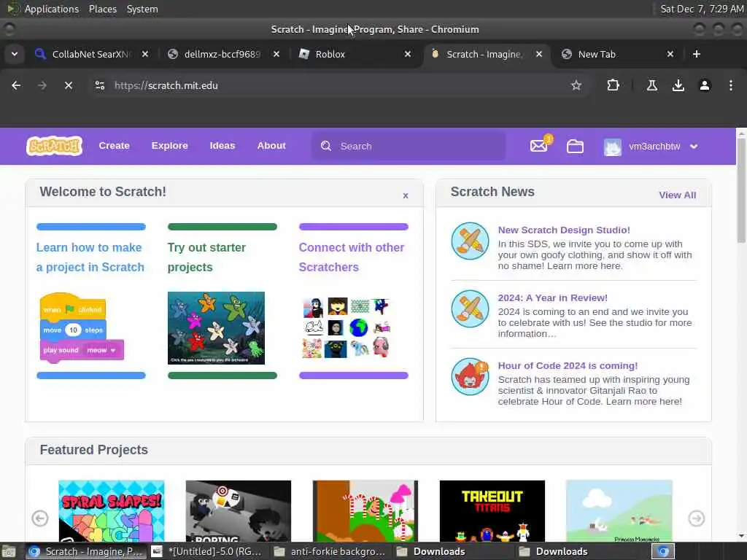The height and width of the screenshot is (560, 747).
Task: Open the starfish starter project thumbnail
Action: coord(216,328)
